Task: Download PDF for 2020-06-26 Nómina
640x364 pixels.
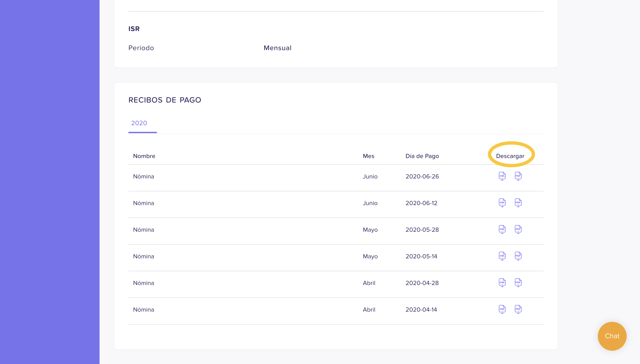Action: pyautogui.click(x=518, y=176)
